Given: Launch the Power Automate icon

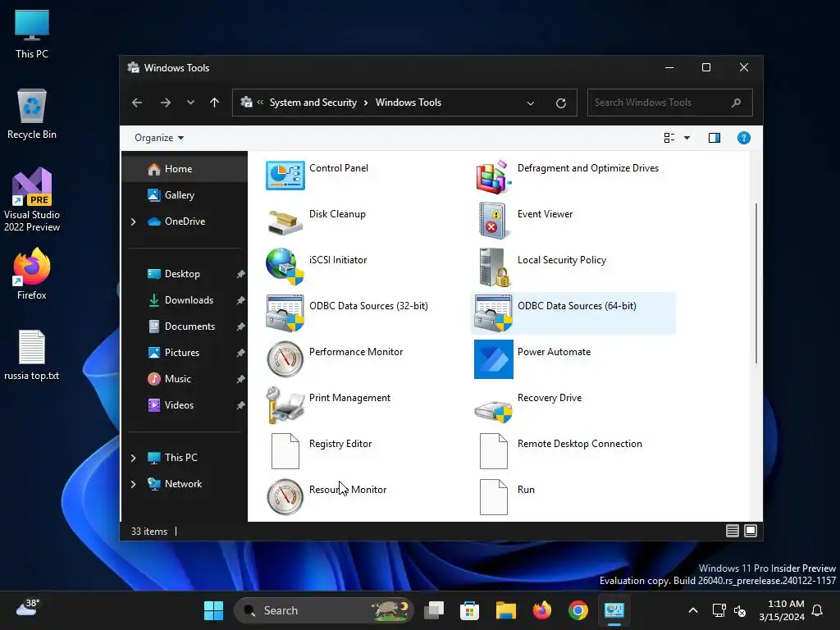Looking at the screenshot, I should 493,359.
